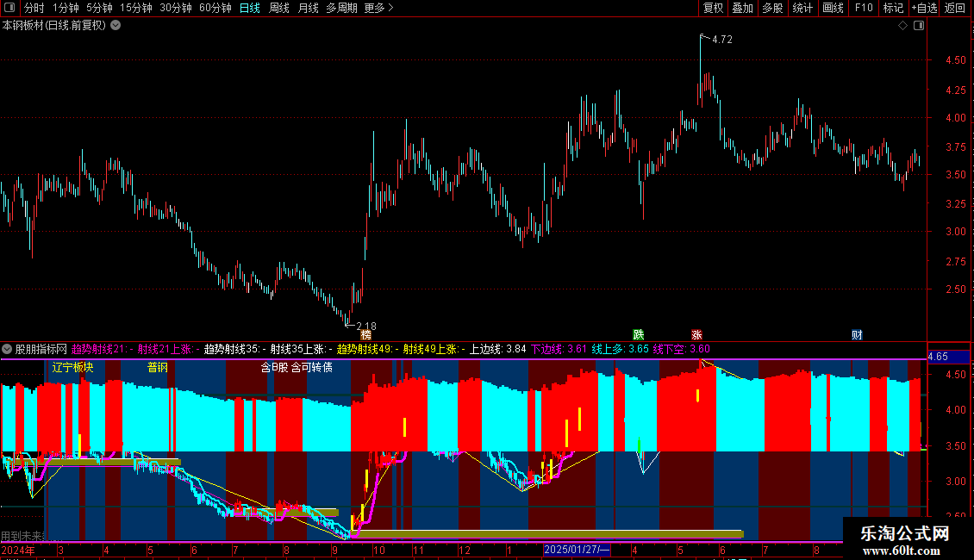Click the 本钢板材 chart title
The height and width of the screenshot is (560, 974).
click(x=54, y=26)
